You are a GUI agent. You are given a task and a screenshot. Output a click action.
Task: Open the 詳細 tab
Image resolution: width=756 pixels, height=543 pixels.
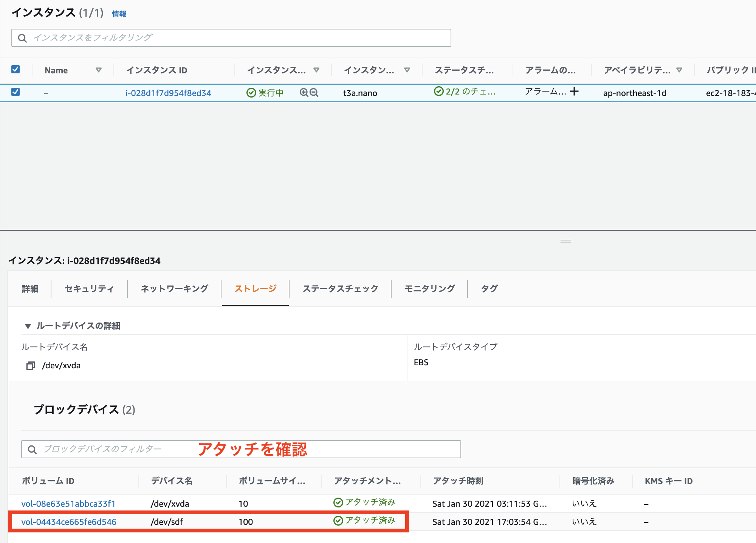tap(30, 289)
